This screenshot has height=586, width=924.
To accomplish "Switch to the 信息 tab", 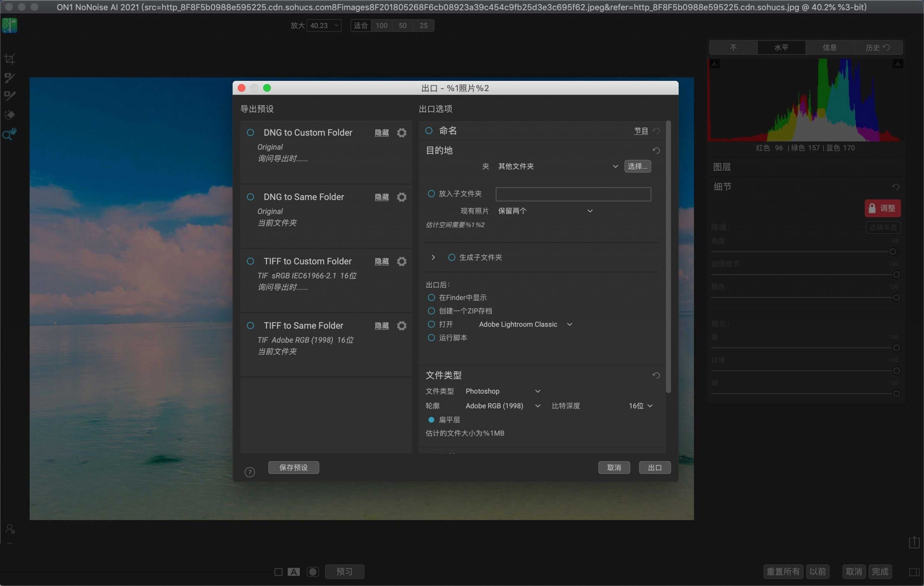I will 829,48.
